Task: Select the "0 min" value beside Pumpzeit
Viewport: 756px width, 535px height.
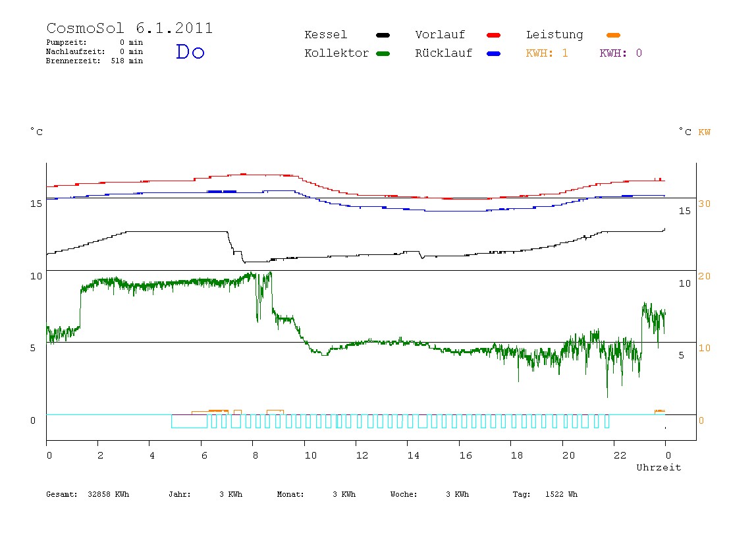Action: coord(132,42)
